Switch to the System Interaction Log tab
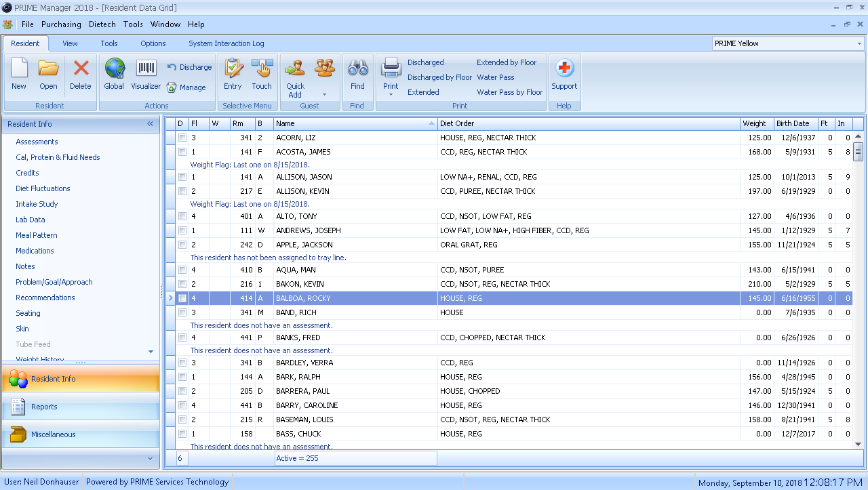The image size is (868, 490). (x=226, y=43)
